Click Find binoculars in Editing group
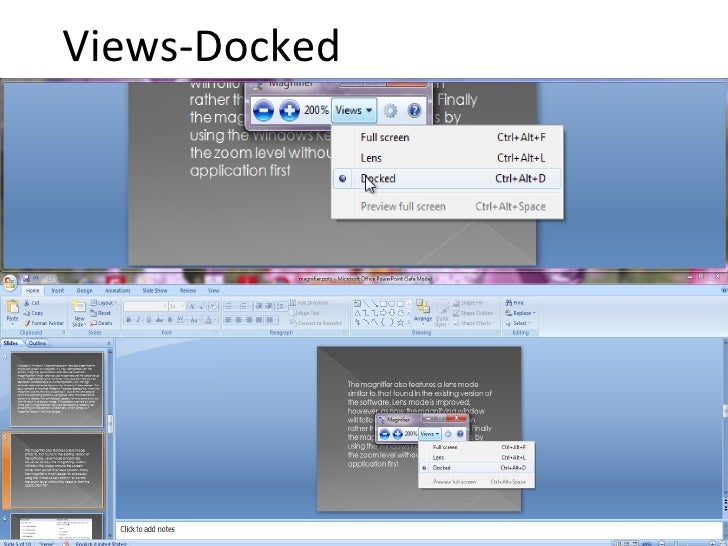The width and height of the screenshot is (728, 546). point(514,303)
